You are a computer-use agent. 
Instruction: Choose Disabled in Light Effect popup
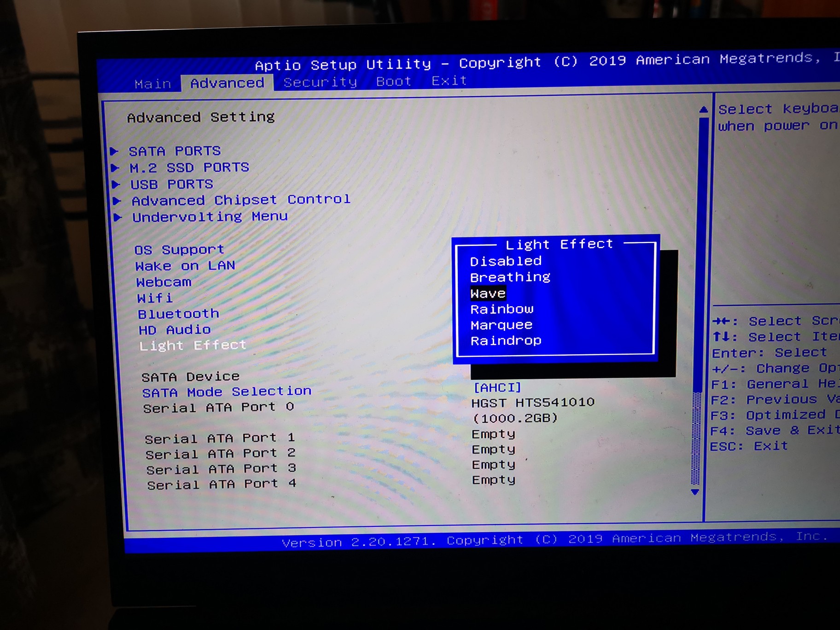tap(506, 261)
